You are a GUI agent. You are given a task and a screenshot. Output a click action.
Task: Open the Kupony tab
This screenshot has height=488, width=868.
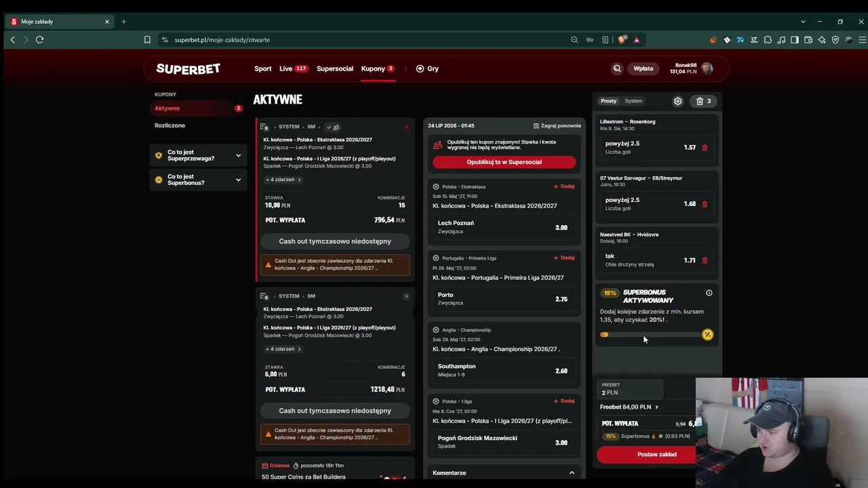point(378,68)
